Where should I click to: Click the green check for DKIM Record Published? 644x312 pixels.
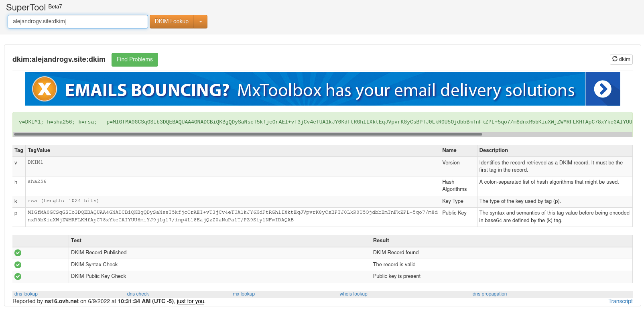[18, 253]
